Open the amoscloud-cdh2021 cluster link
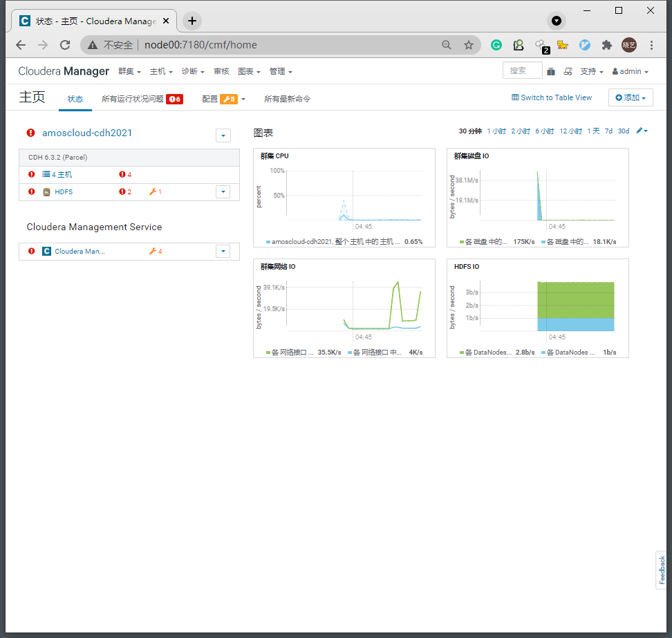 click(87, 133)
